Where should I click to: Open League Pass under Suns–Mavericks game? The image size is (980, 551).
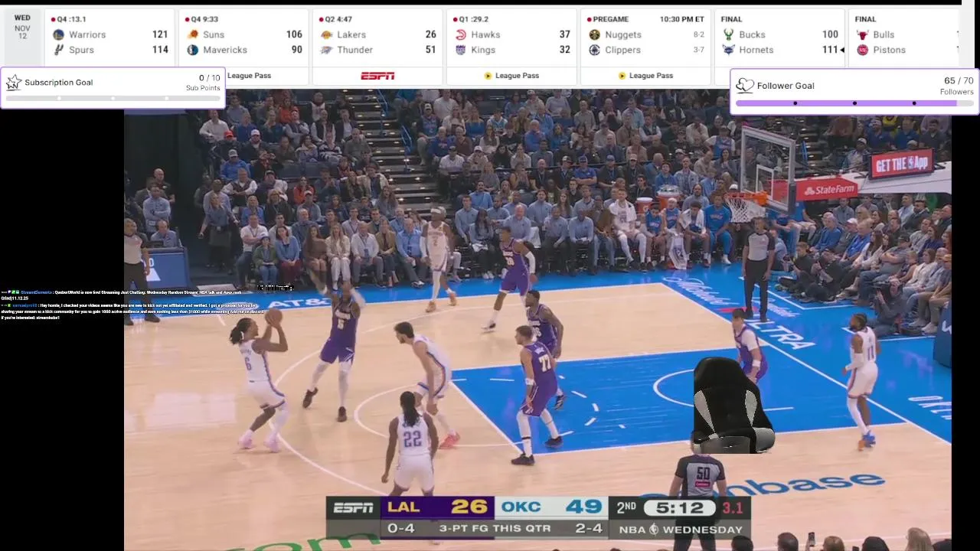point(249,76)
